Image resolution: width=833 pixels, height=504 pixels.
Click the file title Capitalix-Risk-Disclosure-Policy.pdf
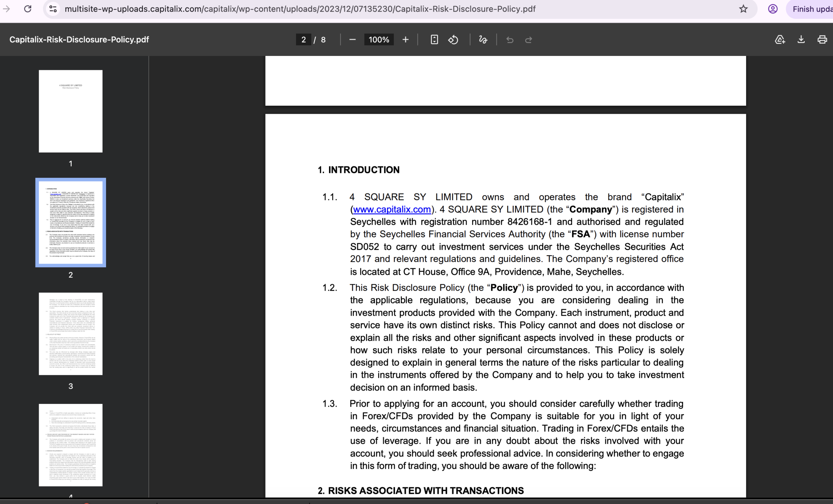(79, 40)
